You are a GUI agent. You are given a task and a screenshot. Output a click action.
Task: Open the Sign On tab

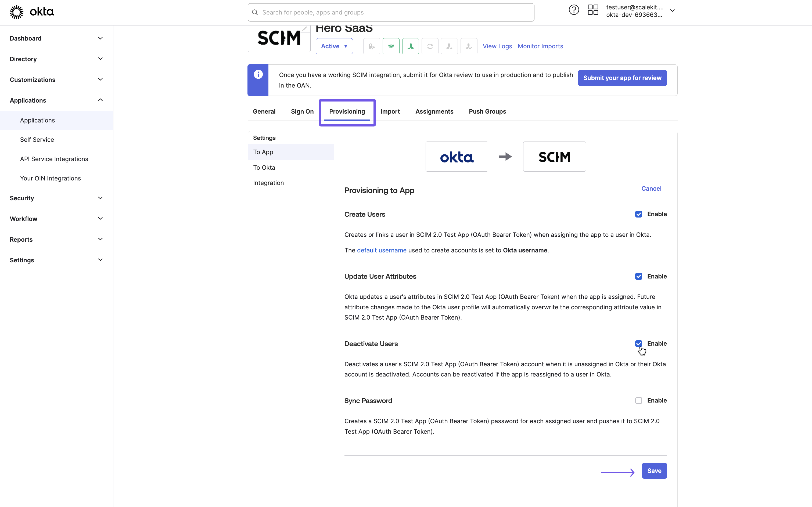(302, 111)
